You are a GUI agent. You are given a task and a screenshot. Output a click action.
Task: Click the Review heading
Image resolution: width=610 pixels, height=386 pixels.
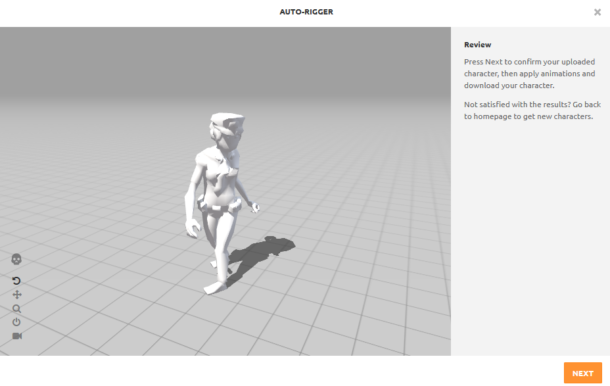click(x=477, y=44)
